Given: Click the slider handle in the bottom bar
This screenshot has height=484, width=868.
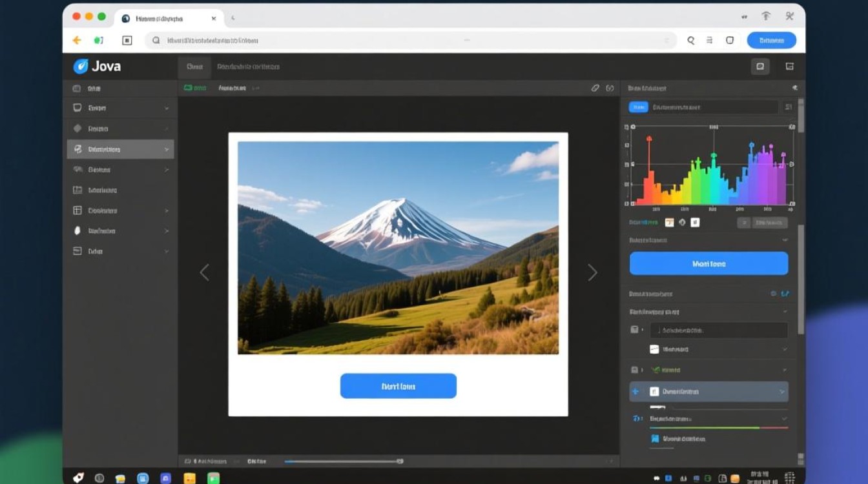Looking at the screenshot, I should (400, 461).
